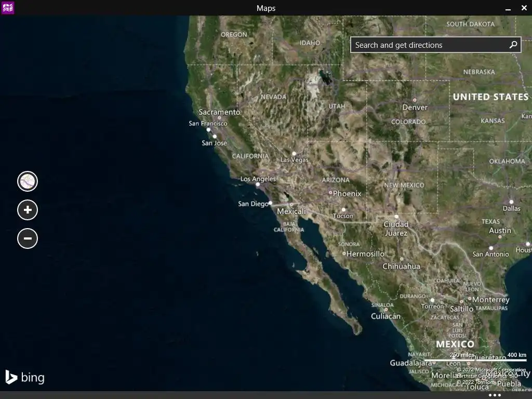Screen dimensions: 532x399
Task: Click the SINALOA state label
Action: click(x=382, y=305)
